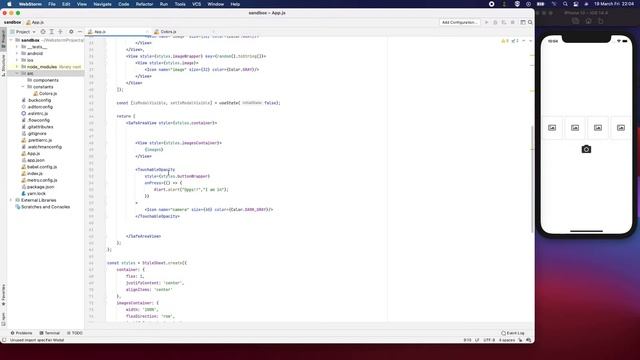Expand the android folder
Viewport: 640px width, 360px height.
tap(17, 53)
